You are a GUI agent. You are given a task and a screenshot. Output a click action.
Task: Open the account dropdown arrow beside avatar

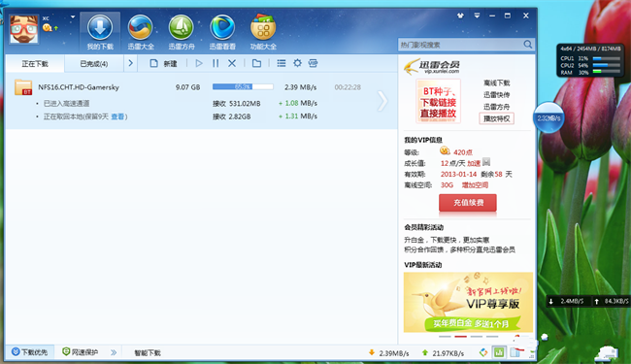[x=73, y=17]
